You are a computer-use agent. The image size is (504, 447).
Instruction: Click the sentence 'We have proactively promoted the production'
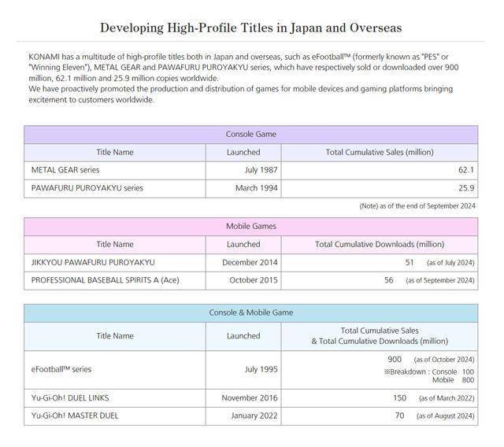pyautogui.click(x=241, y=94)
